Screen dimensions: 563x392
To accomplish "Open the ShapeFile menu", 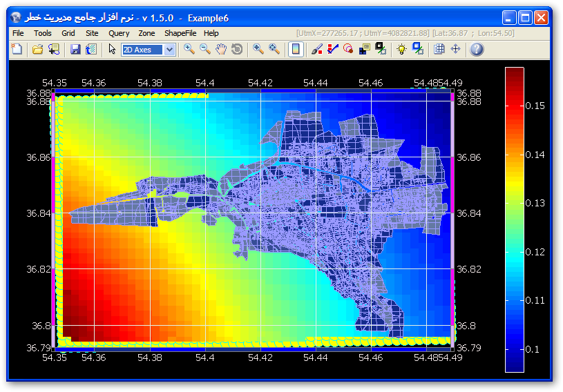I will click(x=181, y=33).
